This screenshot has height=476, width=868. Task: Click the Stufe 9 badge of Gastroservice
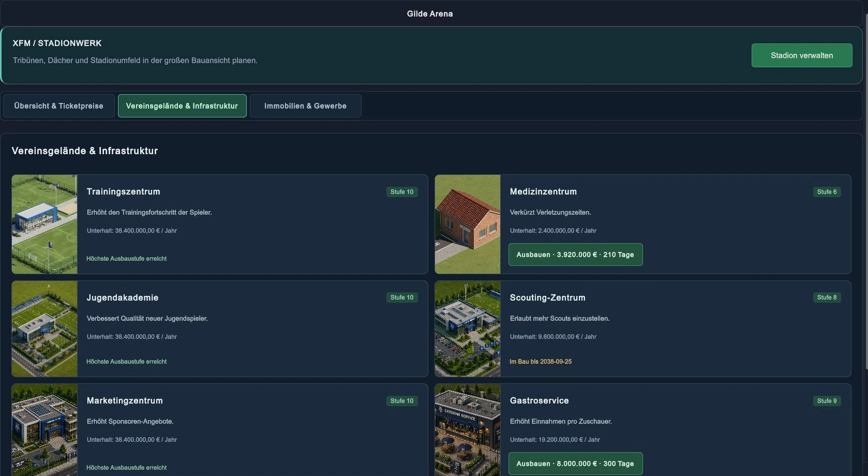[827, 401]
